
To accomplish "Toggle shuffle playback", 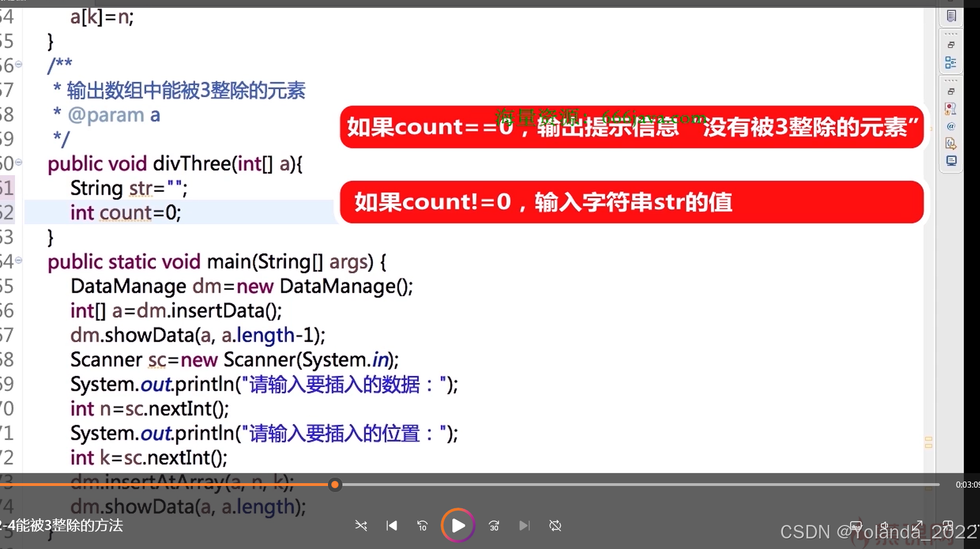I will [x=361, y=526].
